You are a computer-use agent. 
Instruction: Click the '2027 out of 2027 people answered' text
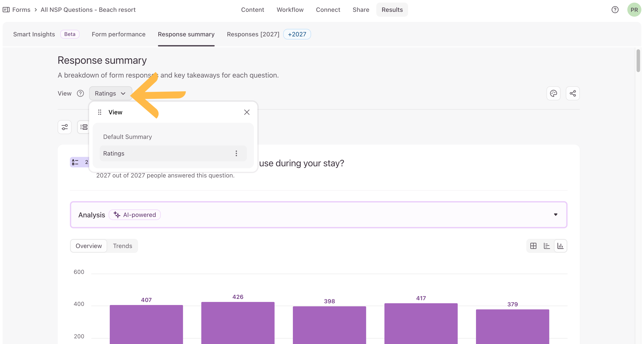coord(165,176)
